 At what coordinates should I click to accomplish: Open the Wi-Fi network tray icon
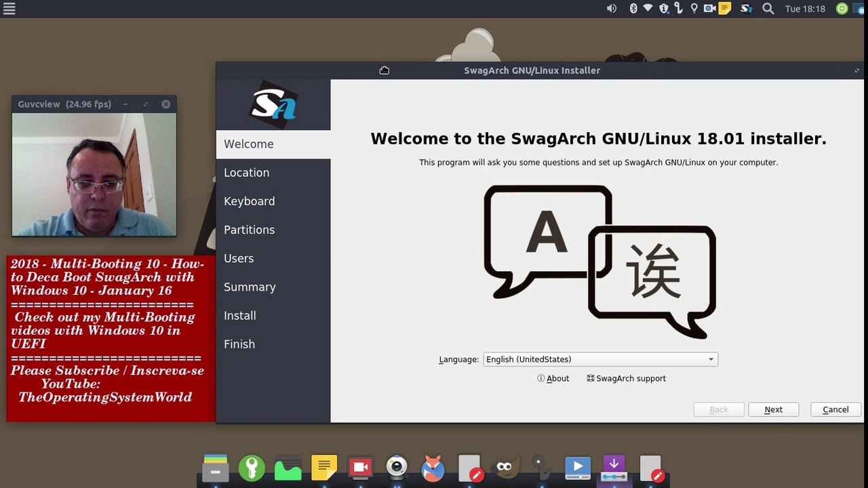click(648, 9)
